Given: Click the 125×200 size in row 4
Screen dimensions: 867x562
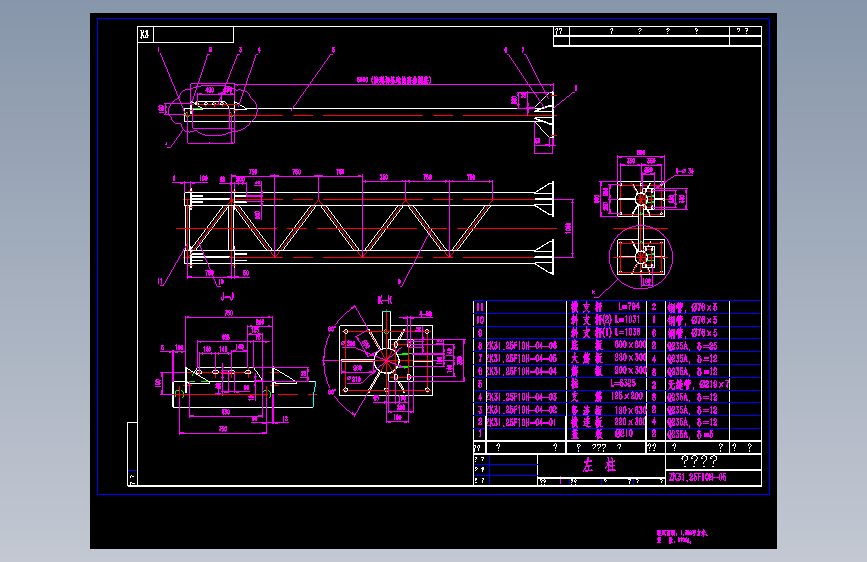Looking at the screenshot, I should point(628,396).
